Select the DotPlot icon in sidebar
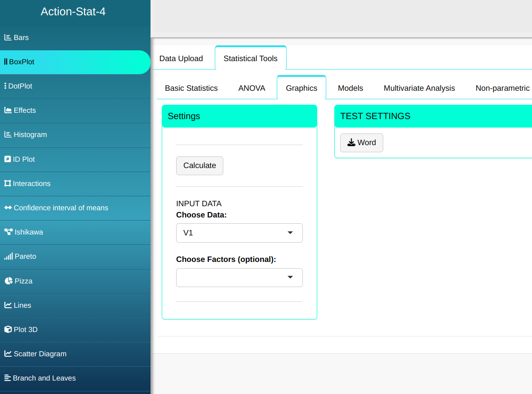 coord(5,86)
